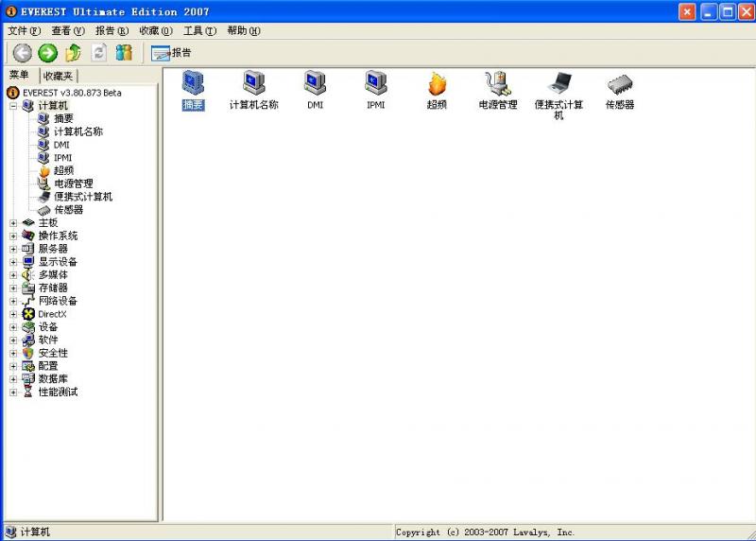
Task: Collapse the 计算机 tree node
Action: point(13,106)
